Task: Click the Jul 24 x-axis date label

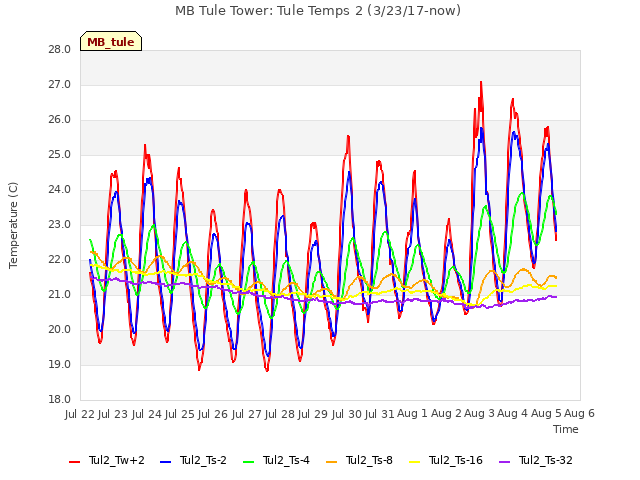Action: pyautogui.click(x=146, y=414)
